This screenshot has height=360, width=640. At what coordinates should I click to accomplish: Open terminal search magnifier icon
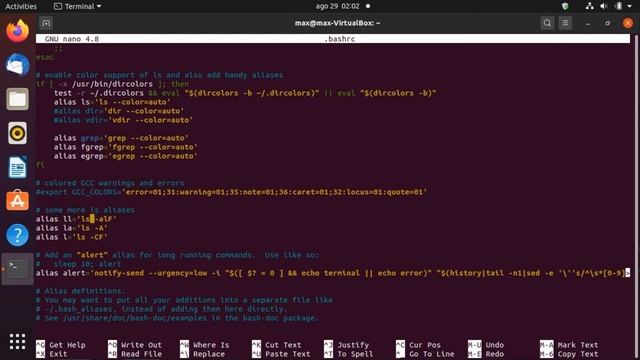[547, 23]
